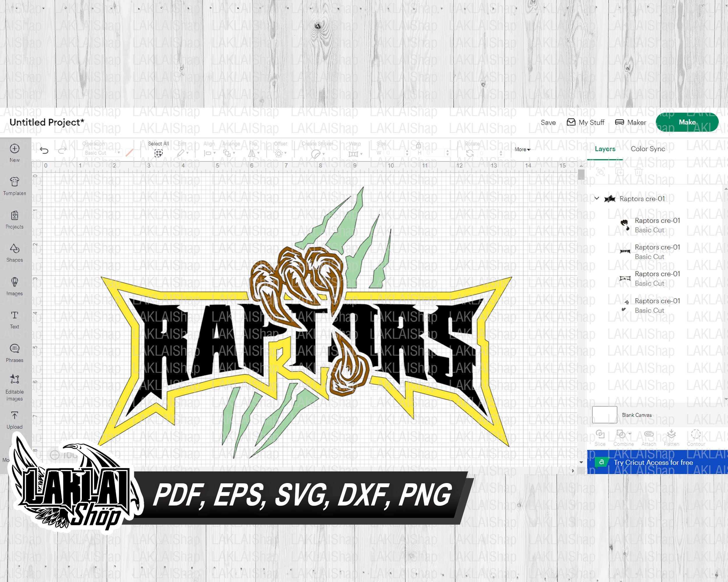Click the group icon in Layers panel
The height and width of the screenshot is (582, 728).
(x=600, y=172)
